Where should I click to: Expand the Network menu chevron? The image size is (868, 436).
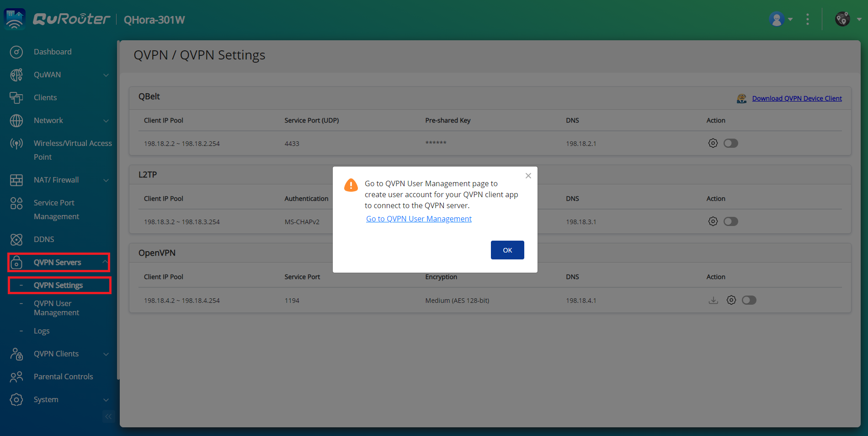click(106, 121)
